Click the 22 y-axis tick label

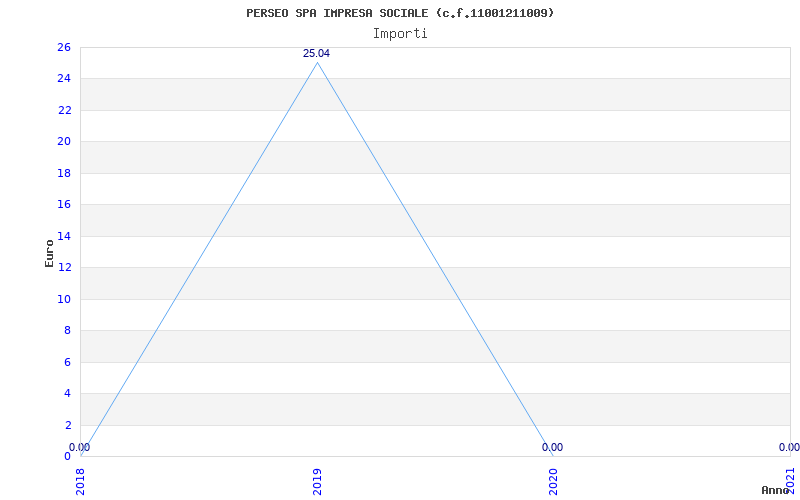point(64,110)
